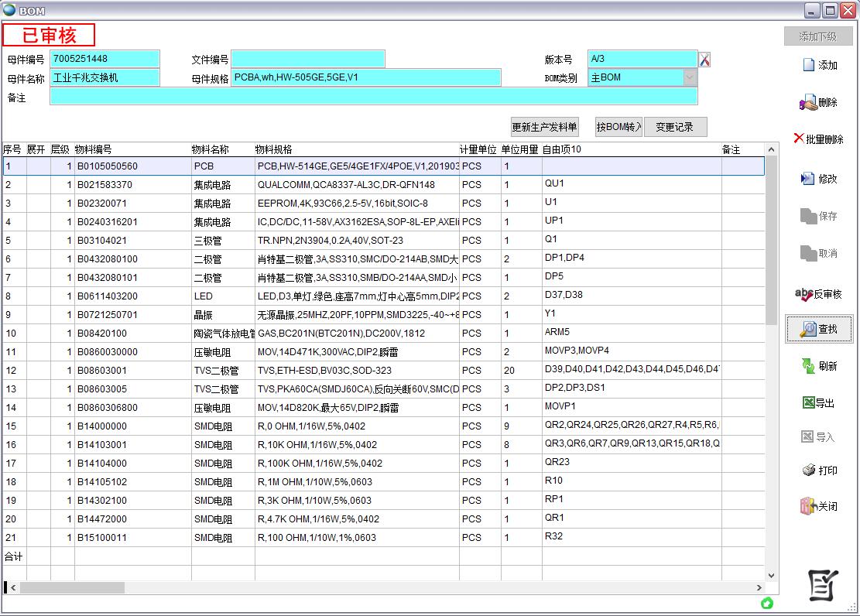Image resolution: width=860 pixels, height=616 pixels.
Task: Click the tools icon beside version field
Action: 704,60
